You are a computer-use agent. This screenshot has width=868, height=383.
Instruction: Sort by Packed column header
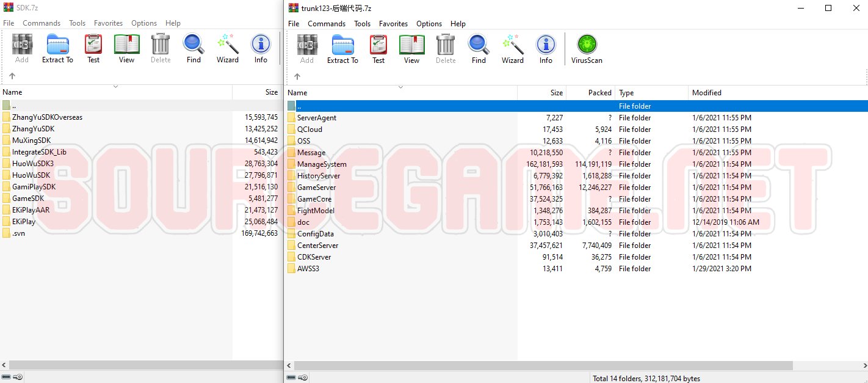tap(590, 93)
